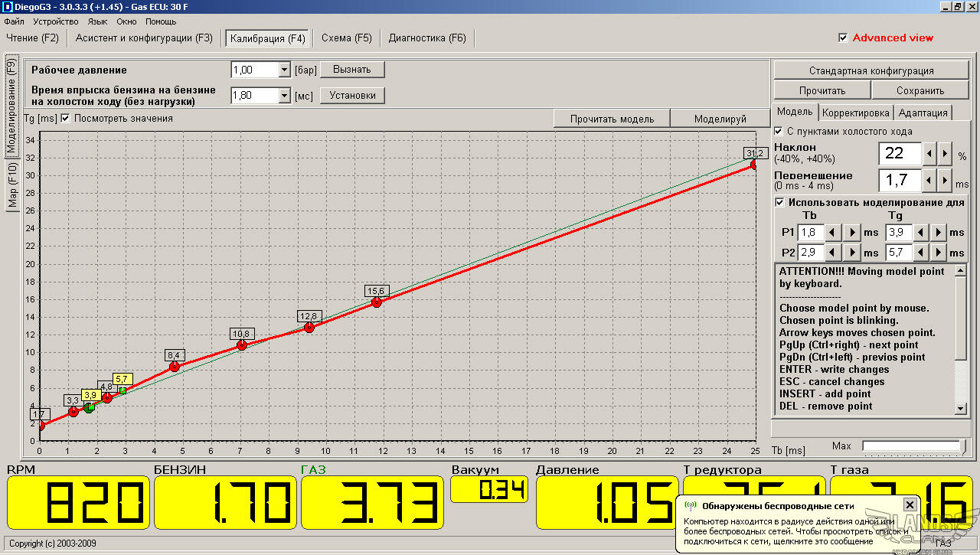The image size is (980, 555).
Task: Close the wireless networks notification balloon
Action: 909,504
